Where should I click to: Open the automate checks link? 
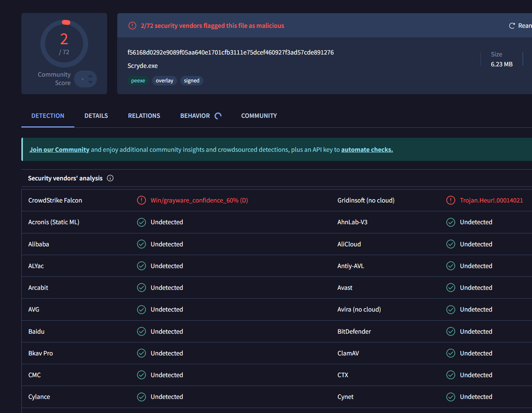tap(367, 149)
